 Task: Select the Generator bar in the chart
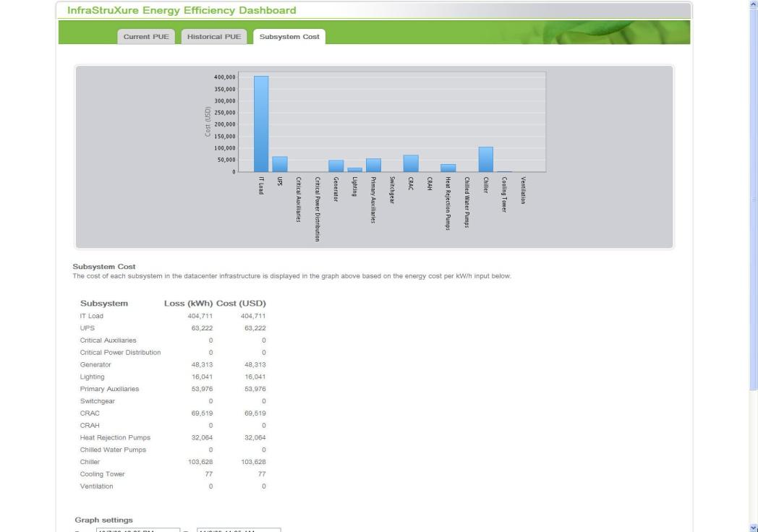click(336, 166)
